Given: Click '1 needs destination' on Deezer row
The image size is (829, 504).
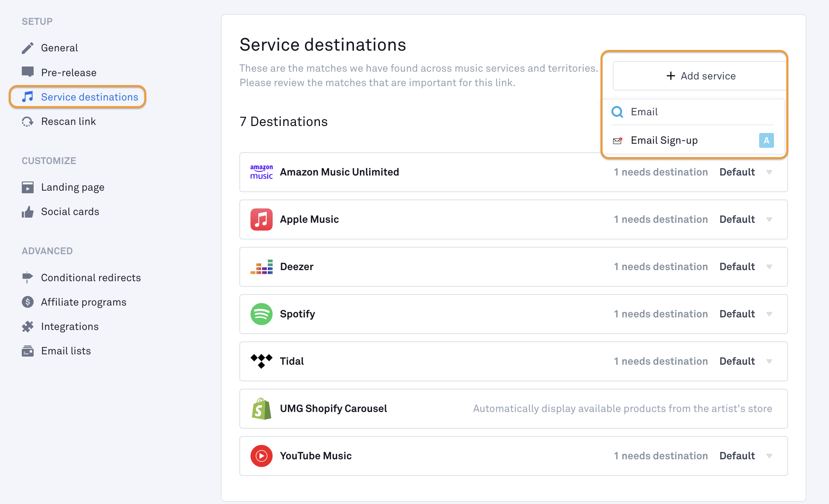Looking at the screenshot, I should [x=661, y=267].
